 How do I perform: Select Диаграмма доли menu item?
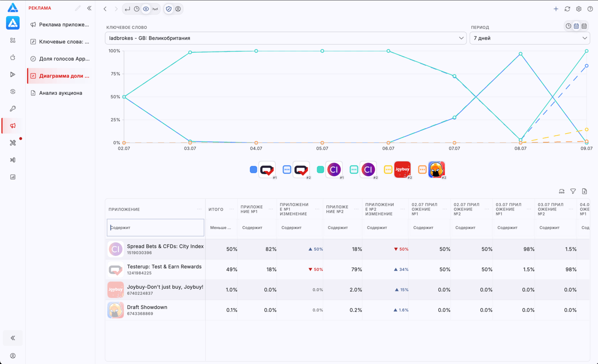[x=60, y=76]
